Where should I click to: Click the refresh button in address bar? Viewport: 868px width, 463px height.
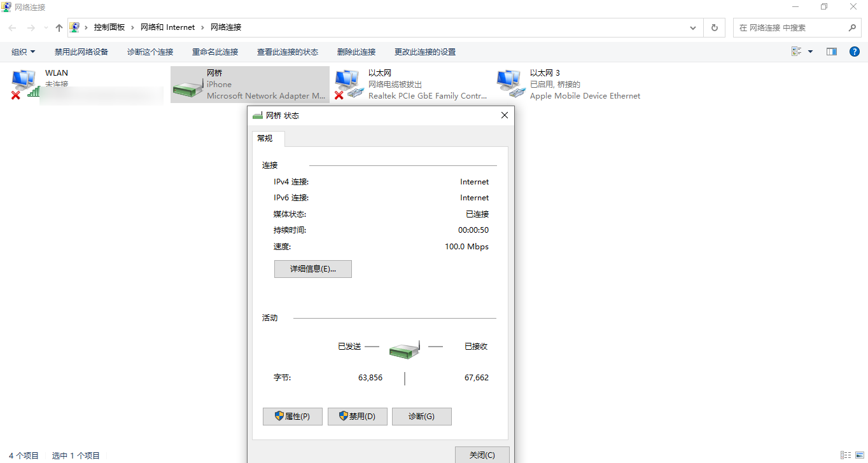(714, 28)
